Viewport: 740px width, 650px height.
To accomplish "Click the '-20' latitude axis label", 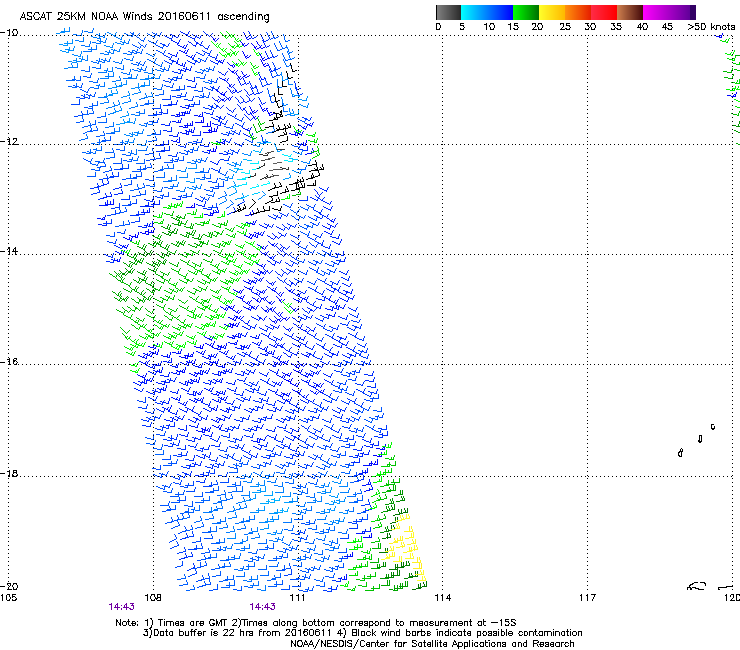I will pos(9,586).
